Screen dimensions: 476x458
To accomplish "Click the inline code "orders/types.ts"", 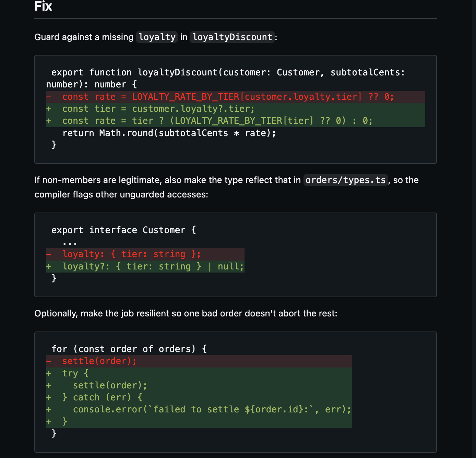I will click(345, 180).
